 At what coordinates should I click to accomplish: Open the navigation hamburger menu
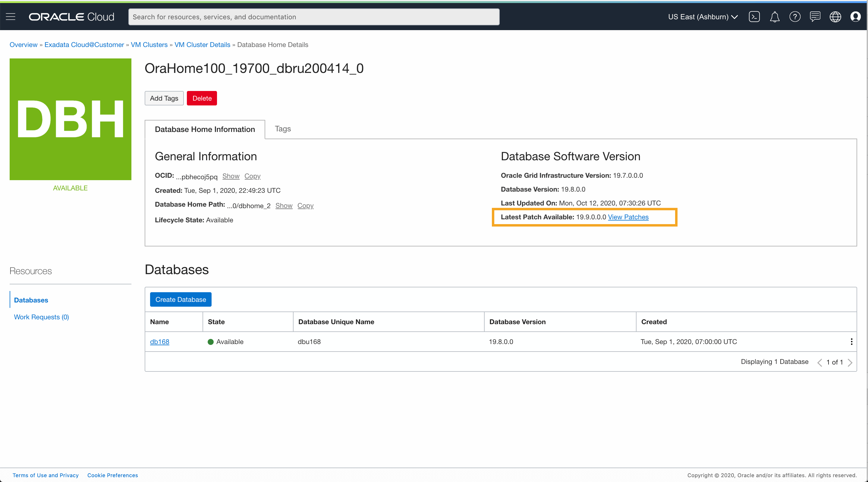pos(10,17)
